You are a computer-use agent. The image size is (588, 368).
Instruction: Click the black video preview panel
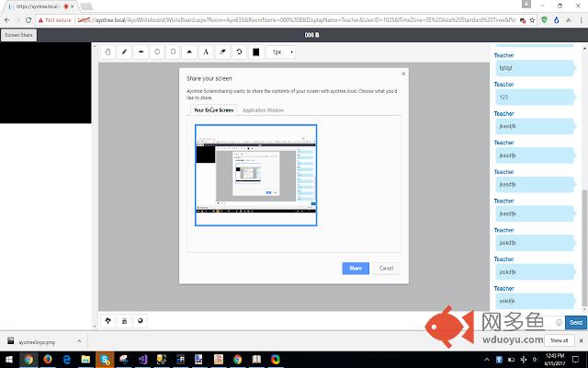pyautogui.click(x=45, y=83)
